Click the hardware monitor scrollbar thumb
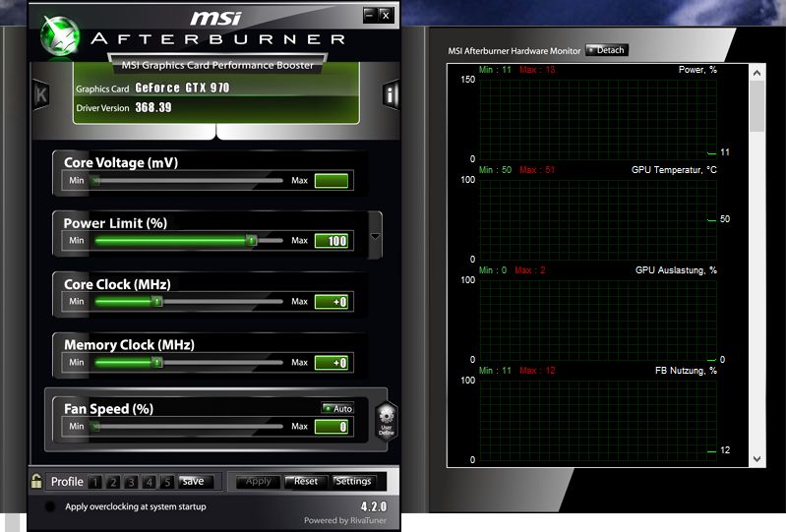The width and height of the screenshot is (786, 532). point(756,106)
